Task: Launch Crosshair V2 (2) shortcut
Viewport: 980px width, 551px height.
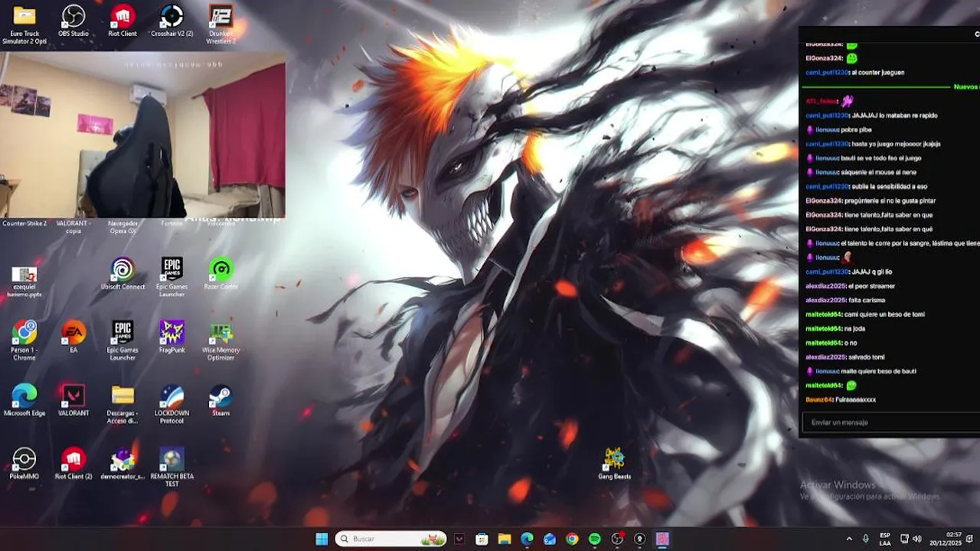Action: coord(171,21)
